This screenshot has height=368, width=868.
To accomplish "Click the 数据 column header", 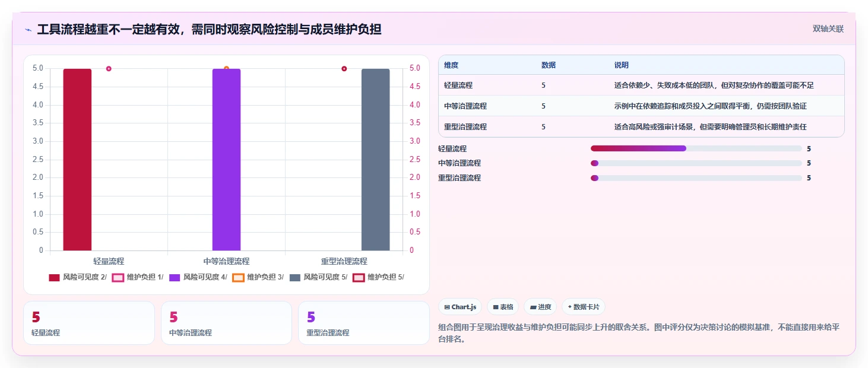I will coord(549,65).
